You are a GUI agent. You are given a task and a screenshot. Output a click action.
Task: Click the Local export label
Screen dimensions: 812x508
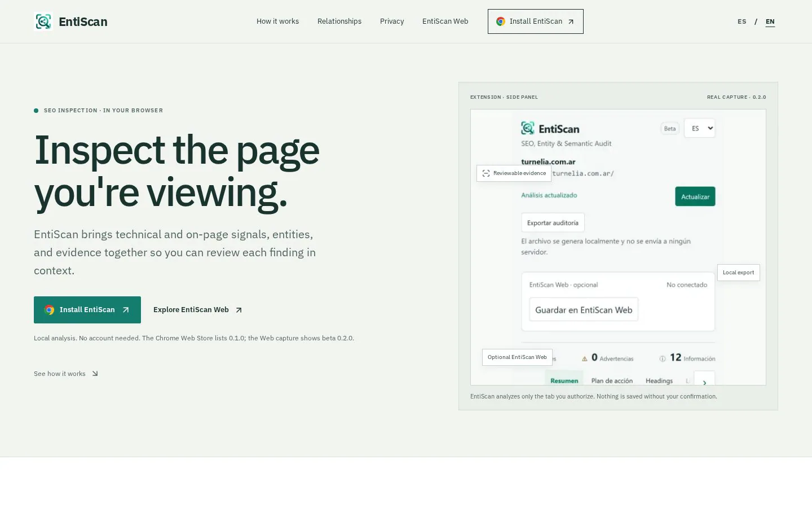tap(738, 273)
